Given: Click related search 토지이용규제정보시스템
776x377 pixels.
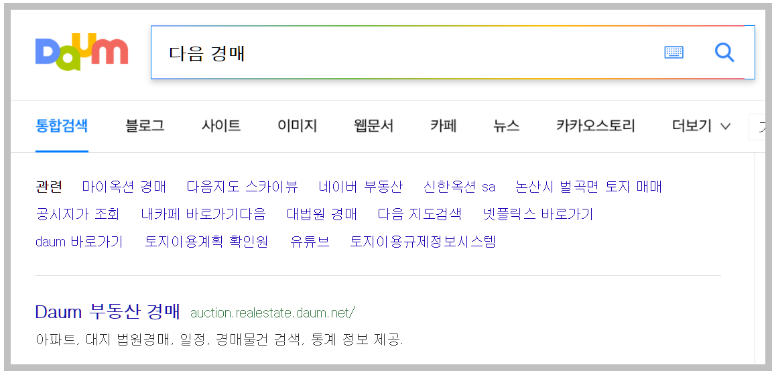Looking at the screenshot, I should [423, 242].
